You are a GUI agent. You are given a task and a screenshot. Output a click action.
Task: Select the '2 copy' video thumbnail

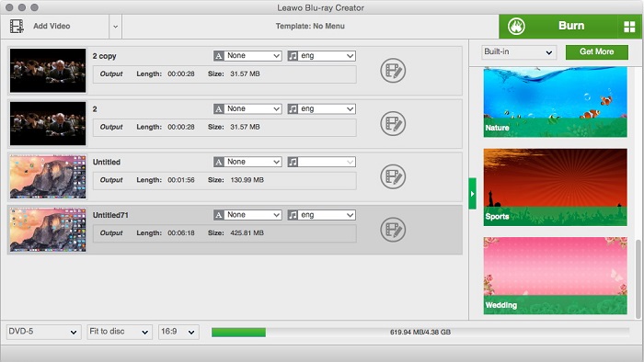click(x=48, y=71)
